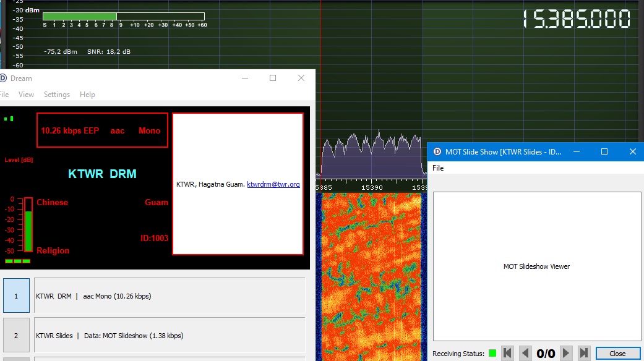Click the green Receiving Status indicator

click(x=492, y=353)
